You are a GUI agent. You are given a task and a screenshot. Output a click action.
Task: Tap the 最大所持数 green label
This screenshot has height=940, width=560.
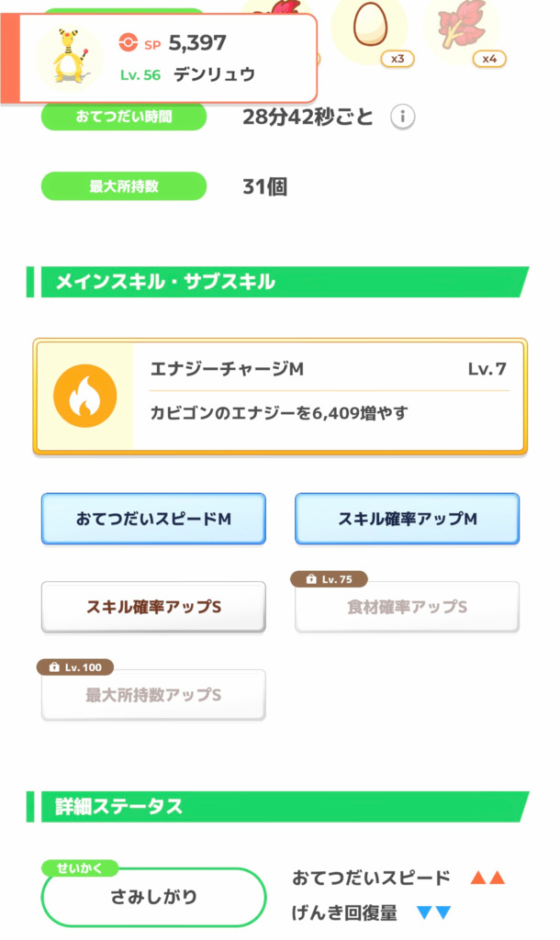pos(124,186)
